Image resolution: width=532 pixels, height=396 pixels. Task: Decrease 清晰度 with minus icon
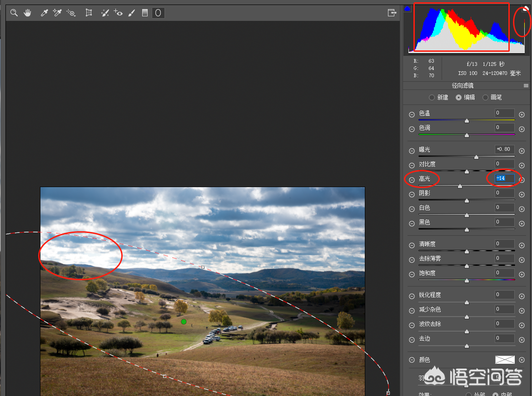(x=412, y=246)
